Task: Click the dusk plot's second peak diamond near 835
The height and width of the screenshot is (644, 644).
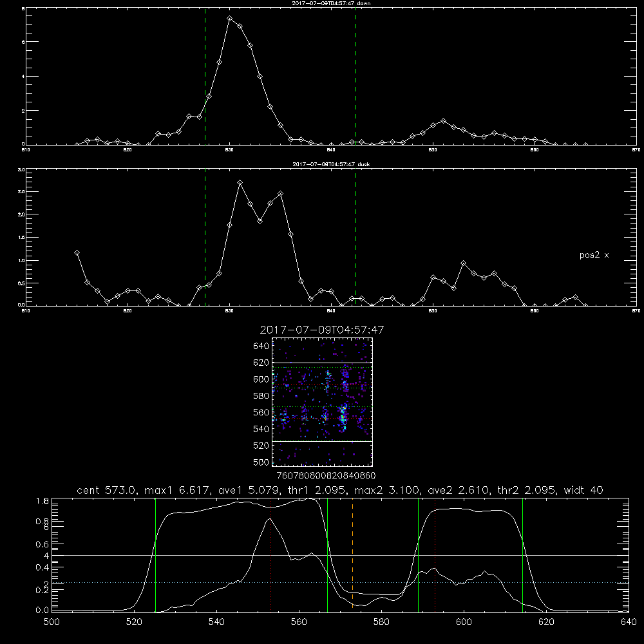Action: coord(281,193)
